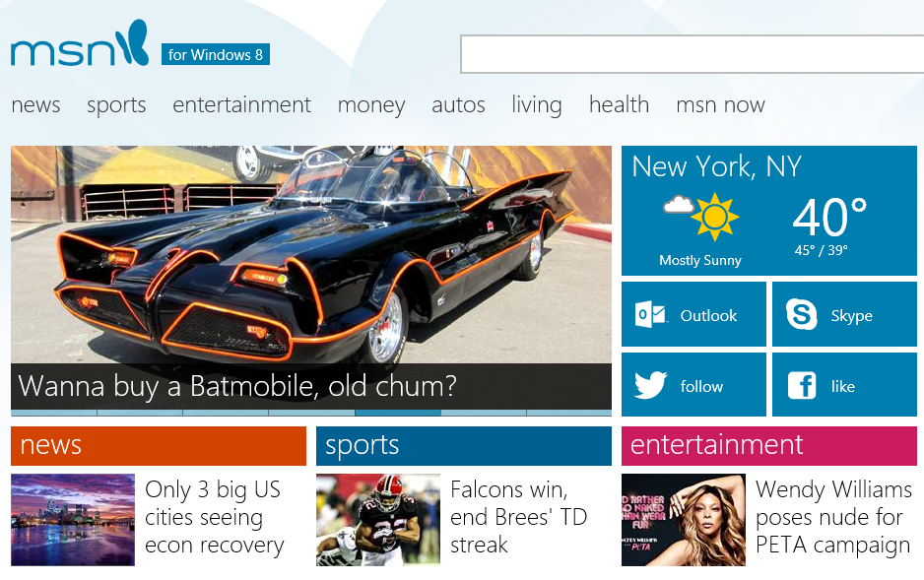Select the first carousel slide indicator segment

click(53, 413)
